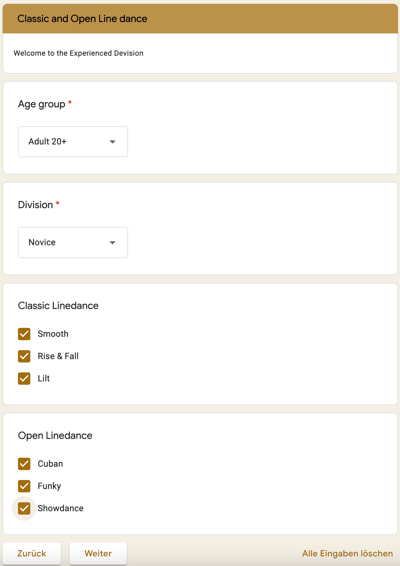400x566 pixels.
Task: Select the Adult 20+ combo box
Action: click(x=73, y=142)
